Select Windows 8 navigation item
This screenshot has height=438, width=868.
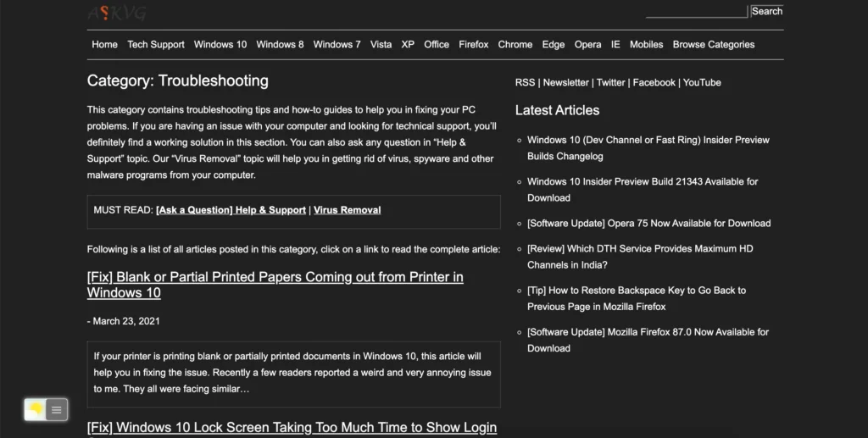click(x=280, y=44)
